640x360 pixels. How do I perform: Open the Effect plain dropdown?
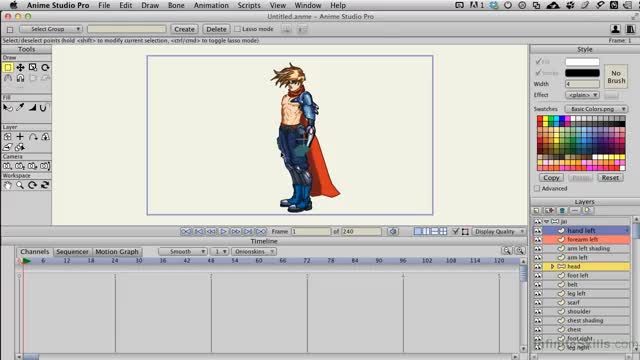coord(582,95)
